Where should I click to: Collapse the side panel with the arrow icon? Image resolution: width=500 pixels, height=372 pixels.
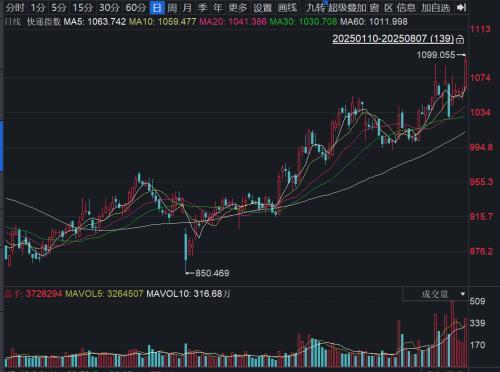[461, 7]
